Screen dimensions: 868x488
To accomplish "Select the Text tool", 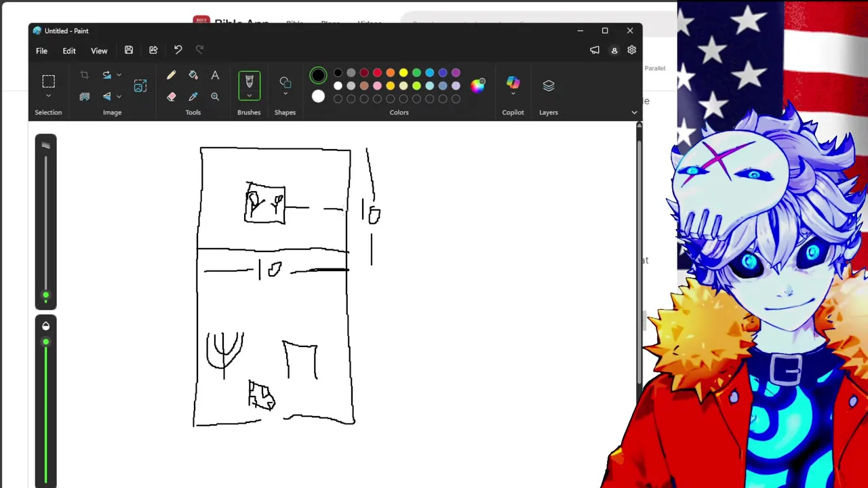I will click(215, 75).
